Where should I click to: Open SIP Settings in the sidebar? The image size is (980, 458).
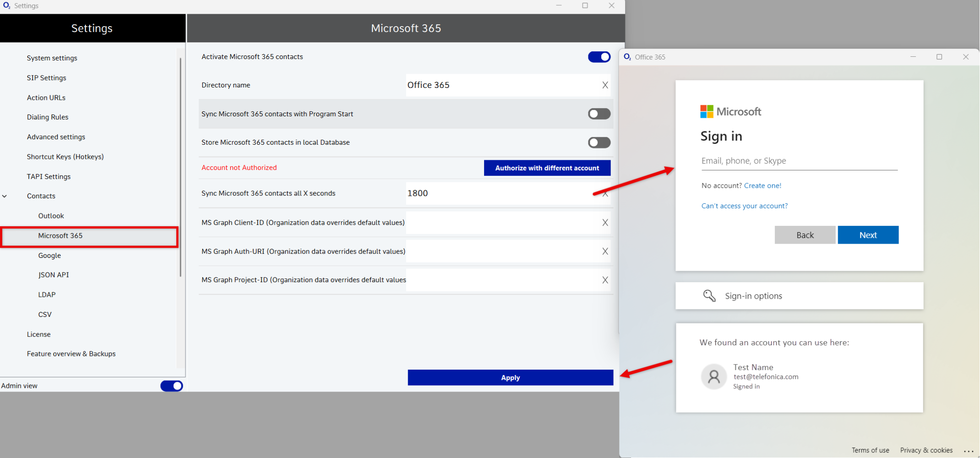[46, 78]
